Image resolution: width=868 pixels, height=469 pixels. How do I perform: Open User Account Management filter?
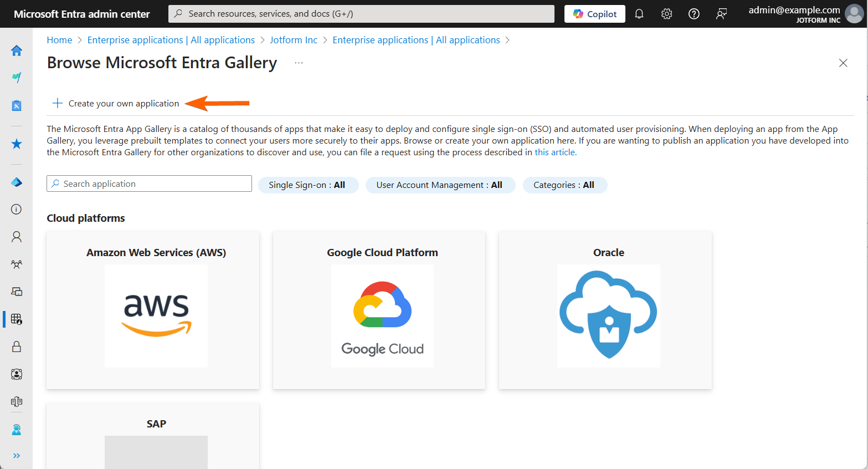pos(440,185)
